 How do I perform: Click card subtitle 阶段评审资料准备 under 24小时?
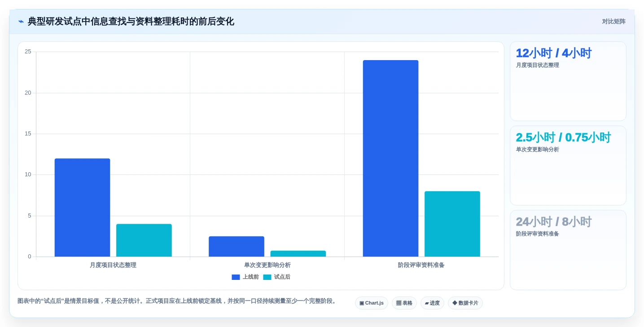[538, 234]
